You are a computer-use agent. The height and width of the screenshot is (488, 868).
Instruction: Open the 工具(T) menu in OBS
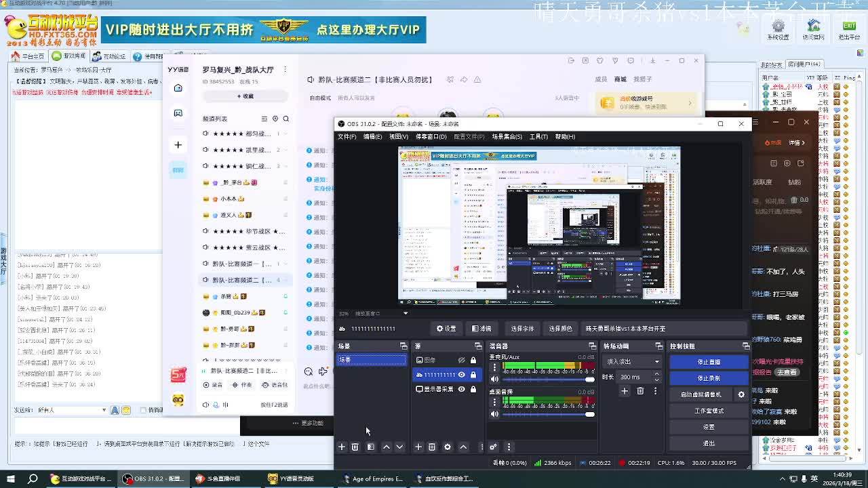point(538,137)
